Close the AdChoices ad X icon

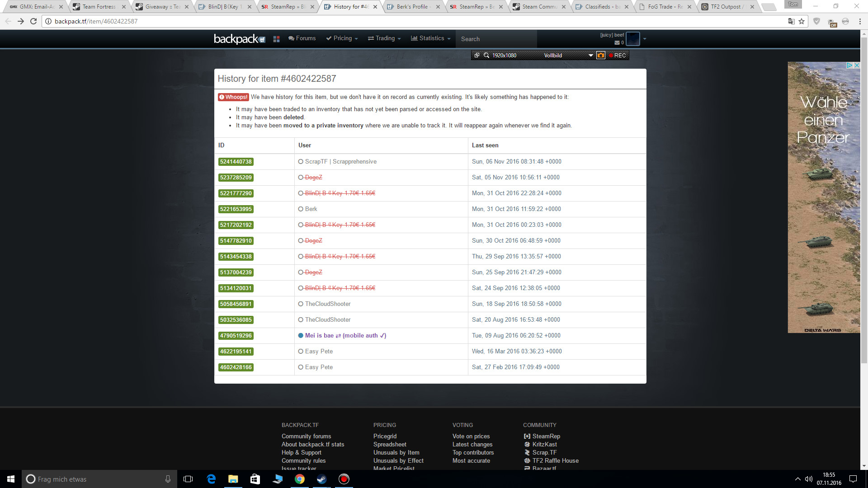[856, 66]
